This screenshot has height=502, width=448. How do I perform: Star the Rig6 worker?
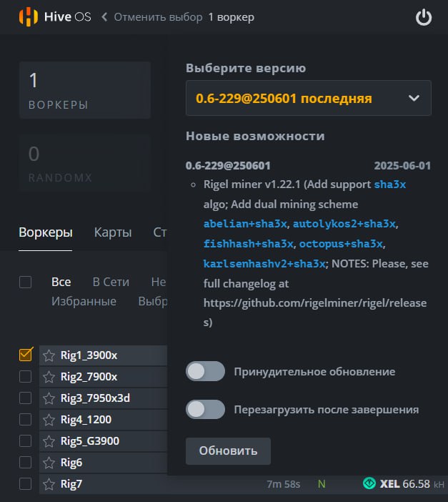pos(49,463)
